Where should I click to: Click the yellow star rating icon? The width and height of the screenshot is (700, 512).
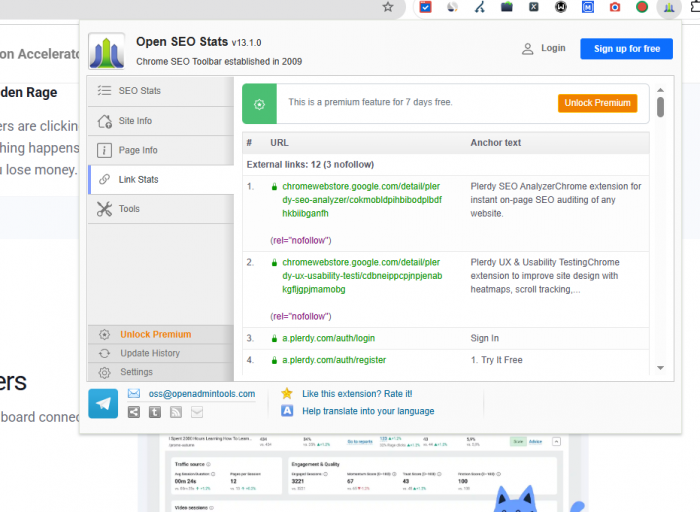coord(287,393)
